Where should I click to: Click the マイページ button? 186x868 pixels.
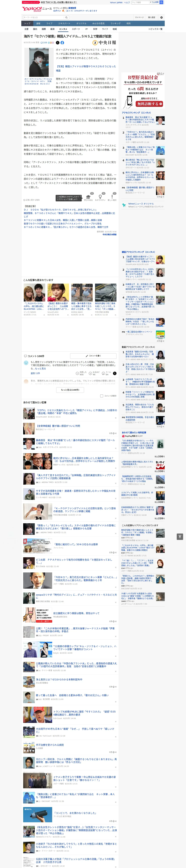tap(139, 17)
